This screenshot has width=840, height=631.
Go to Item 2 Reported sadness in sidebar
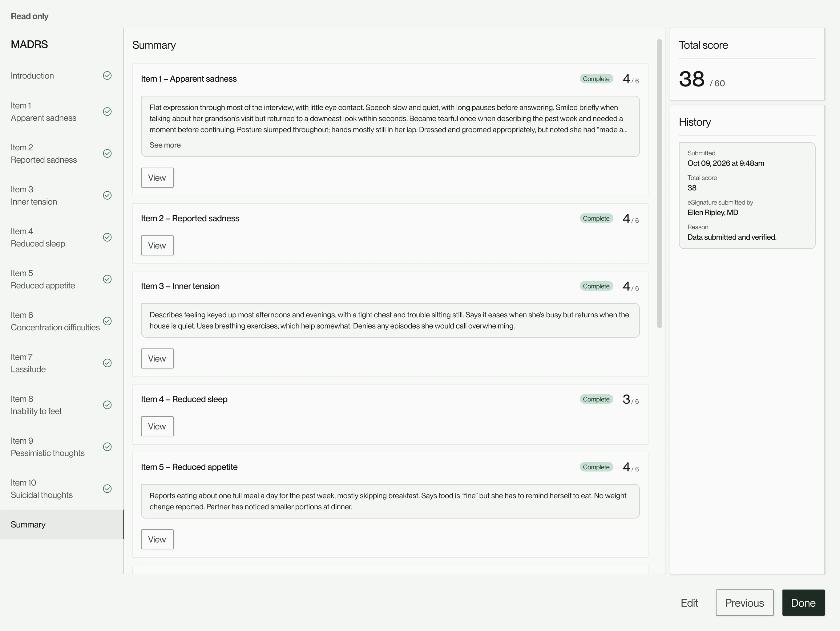pyautogui.click(x=62, y=153)
